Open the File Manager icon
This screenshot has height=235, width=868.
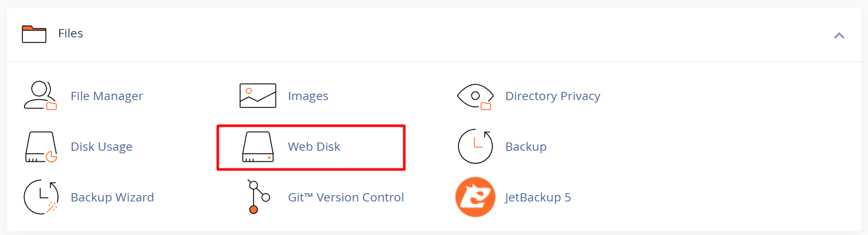[x=40, y=96]
